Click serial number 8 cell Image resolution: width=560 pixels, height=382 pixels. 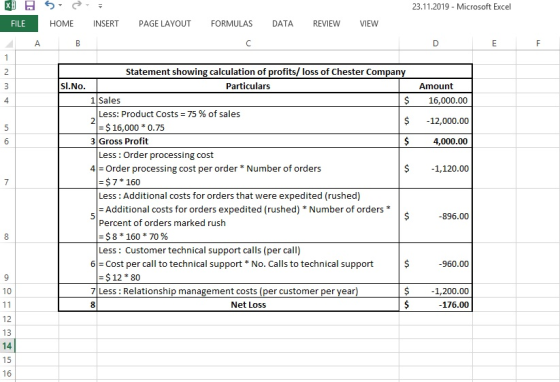[x=78, y=305]
